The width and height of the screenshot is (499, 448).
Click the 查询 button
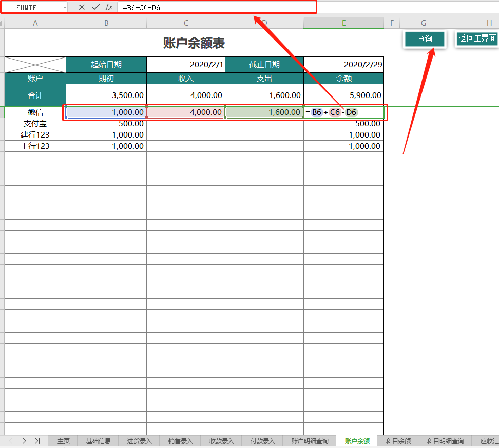(425, 39)
